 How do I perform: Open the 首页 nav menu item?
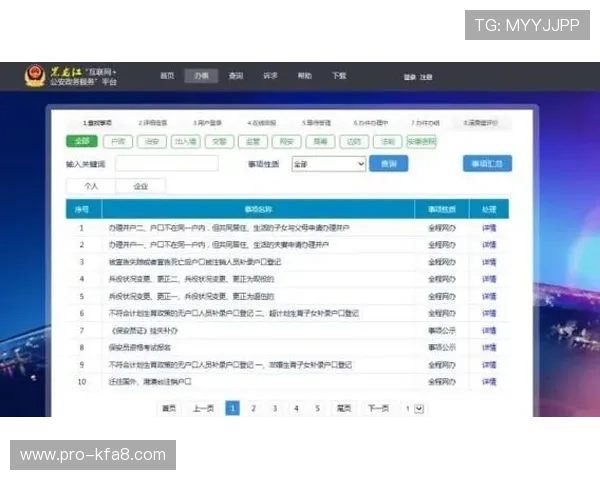pos(167,76)
